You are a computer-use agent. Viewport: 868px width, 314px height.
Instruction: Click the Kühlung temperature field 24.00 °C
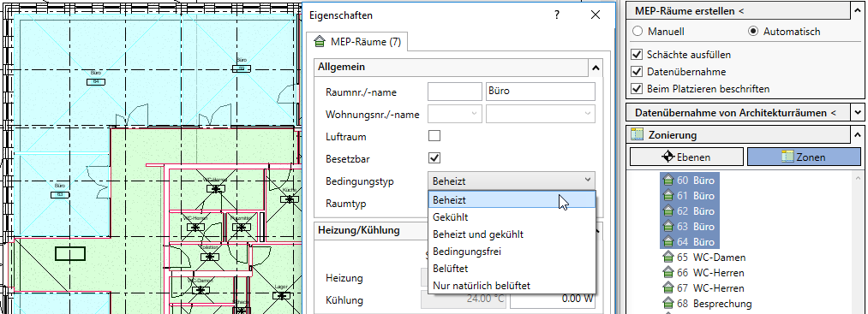tap(464, 300)
